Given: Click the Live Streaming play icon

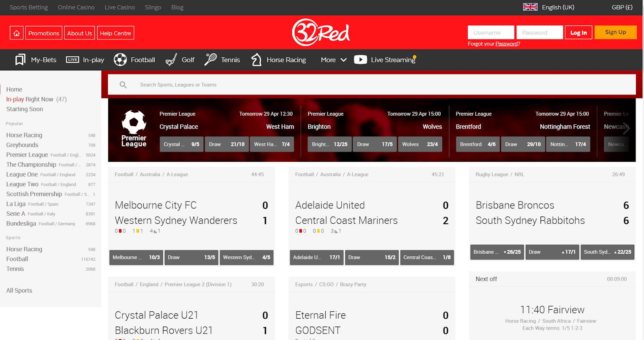Looking at the screenshot, I should [360, 60].
